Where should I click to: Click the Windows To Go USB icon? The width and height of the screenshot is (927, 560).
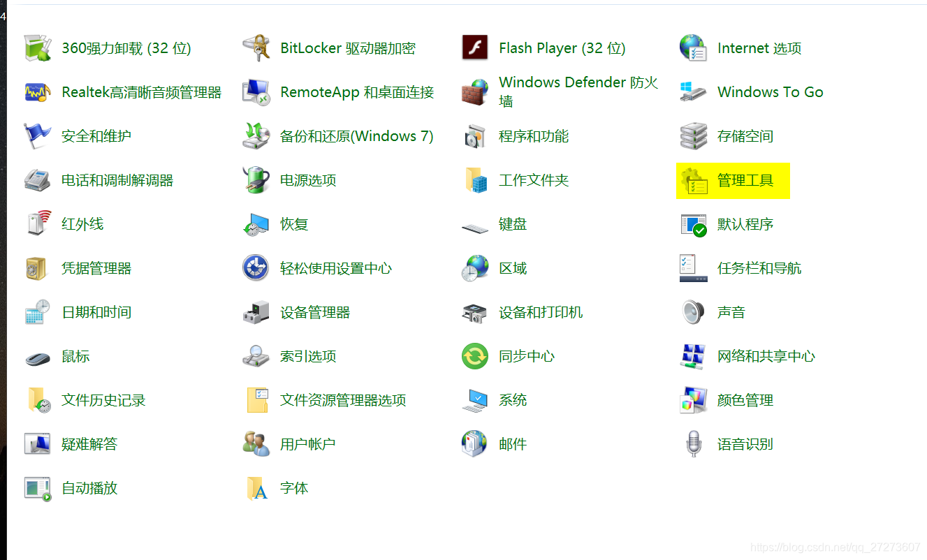(694, 92)
